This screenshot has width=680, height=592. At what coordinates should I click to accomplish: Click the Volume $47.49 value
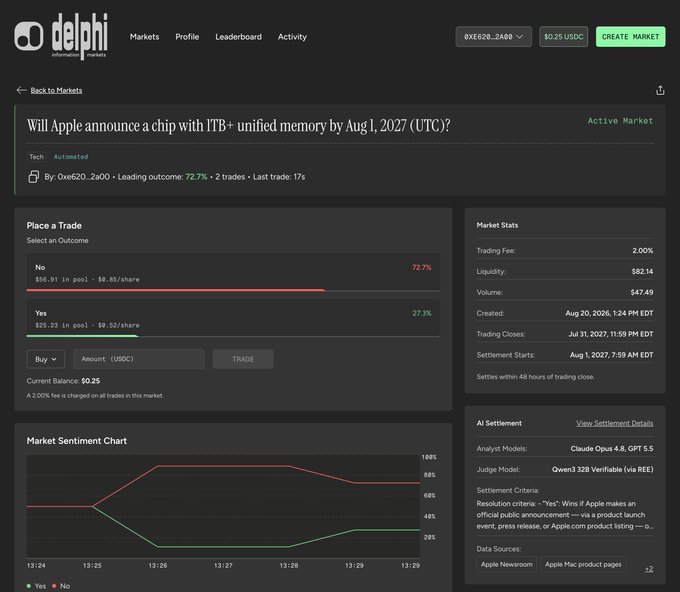(x=642, y=292)
